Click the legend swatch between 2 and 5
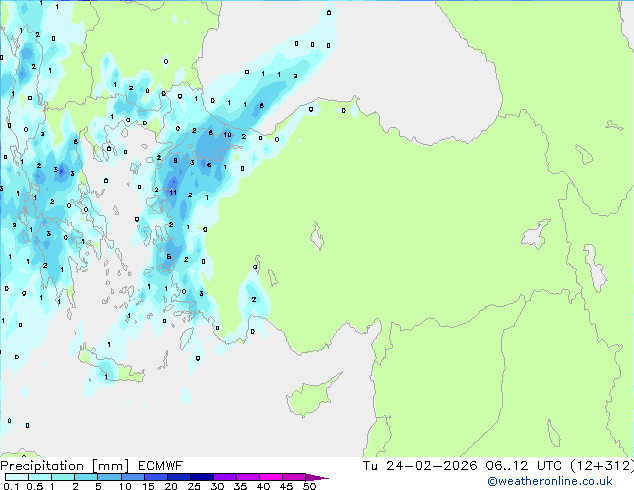 86,477
